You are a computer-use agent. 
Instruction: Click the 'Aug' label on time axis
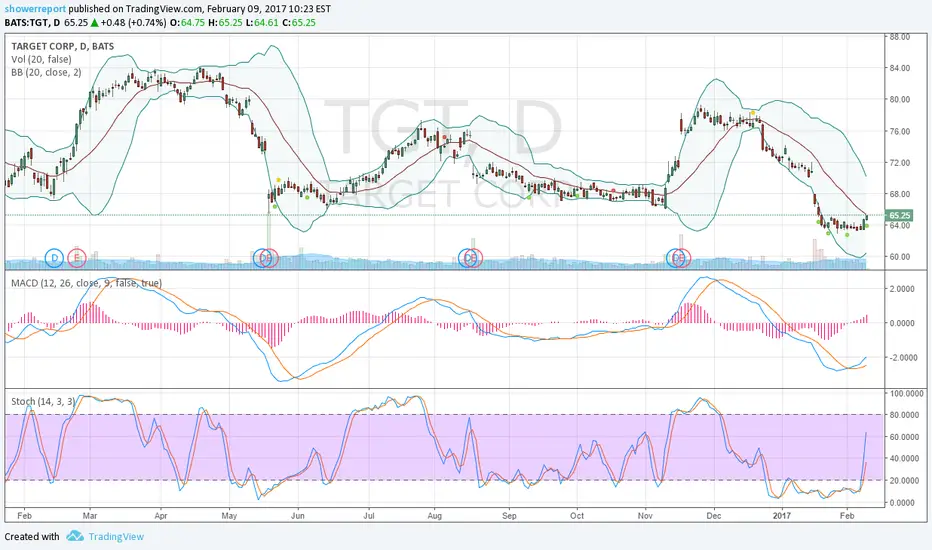(x=434, y=516)
